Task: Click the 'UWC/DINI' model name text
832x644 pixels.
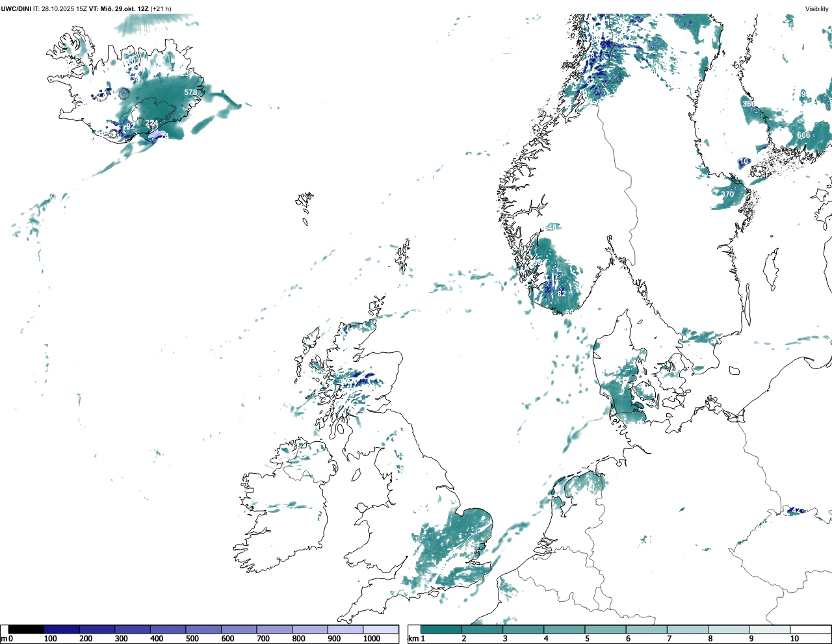Action: click(x=16, y=9)
